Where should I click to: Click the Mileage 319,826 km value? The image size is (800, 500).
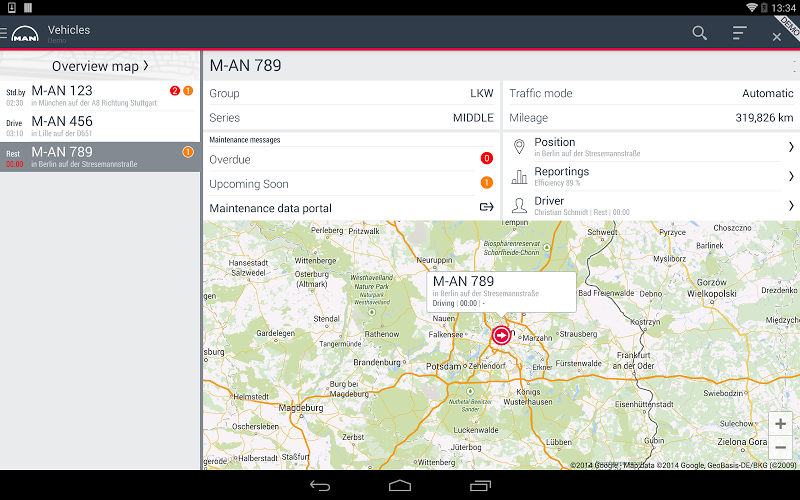764,118
